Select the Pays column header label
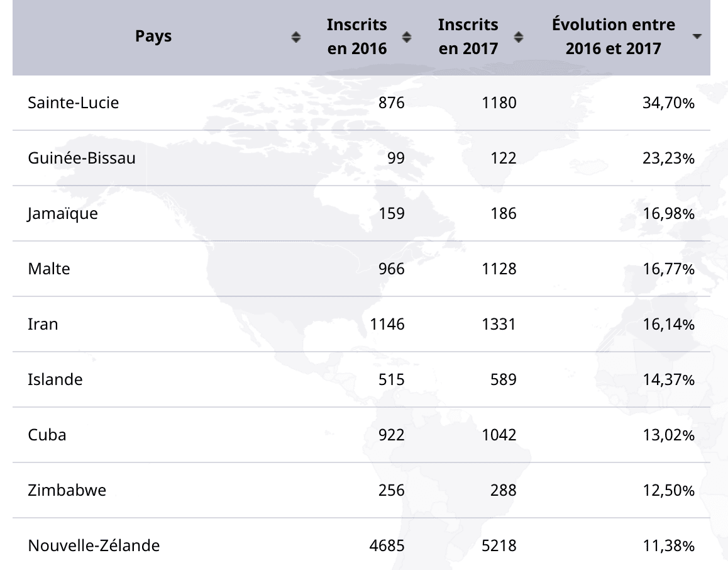The height and width of the screenshot is (570, 728). coord(153,36)
